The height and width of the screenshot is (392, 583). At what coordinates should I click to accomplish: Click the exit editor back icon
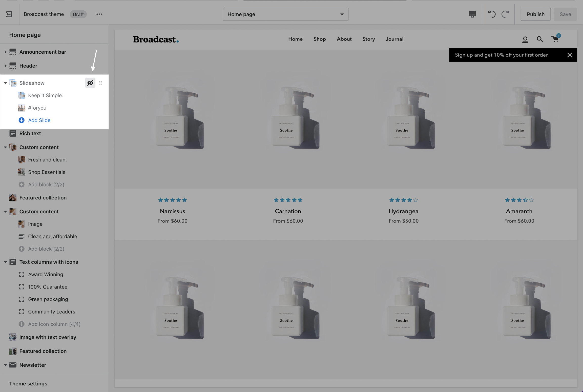coord(9,14)
